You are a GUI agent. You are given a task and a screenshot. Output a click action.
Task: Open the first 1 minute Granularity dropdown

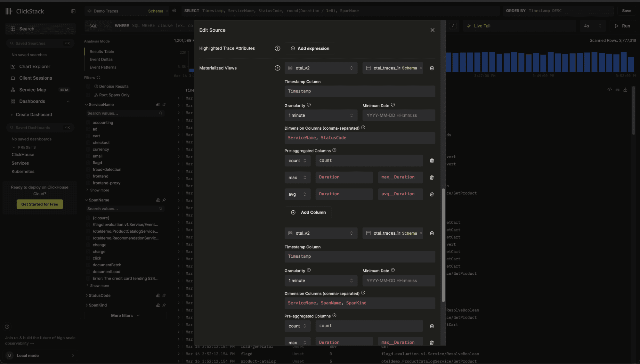(x=321, y=115)
